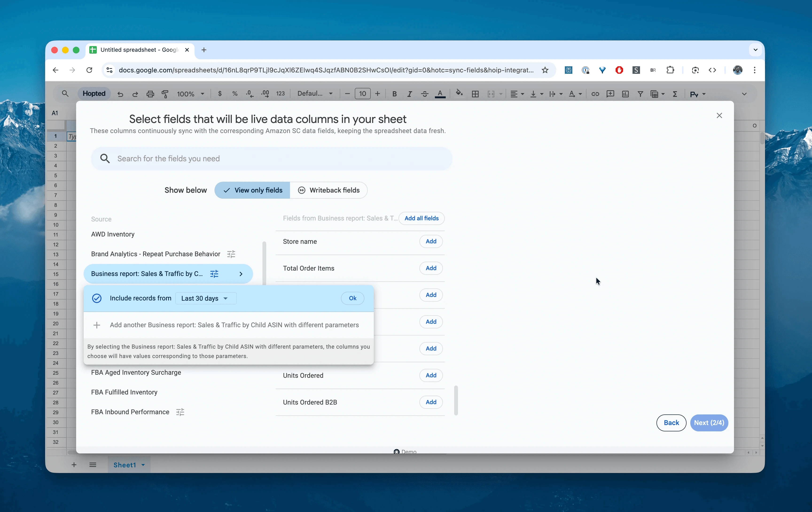Open filter settings for Business report source
This screenshot has width=812, height=512.
tap(214, 274)
